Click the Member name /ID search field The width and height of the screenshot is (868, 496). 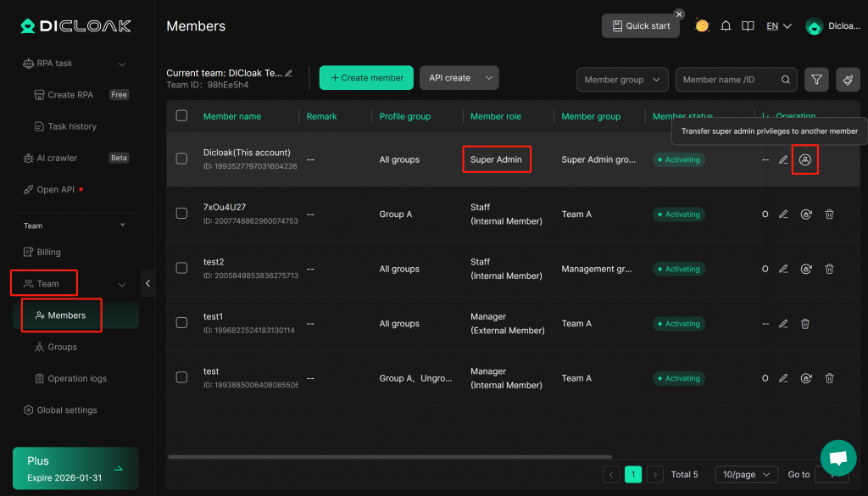(x=729, y=80)
